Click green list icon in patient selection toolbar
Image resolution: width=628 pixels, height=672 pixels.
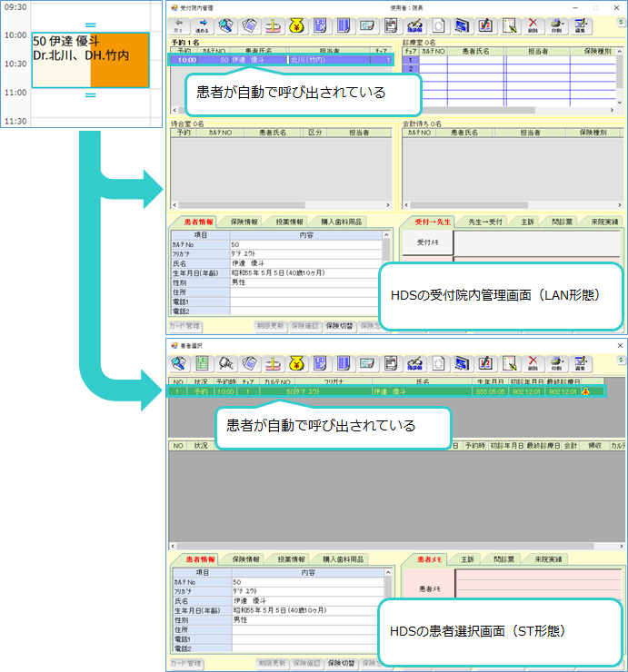(202, 363)
